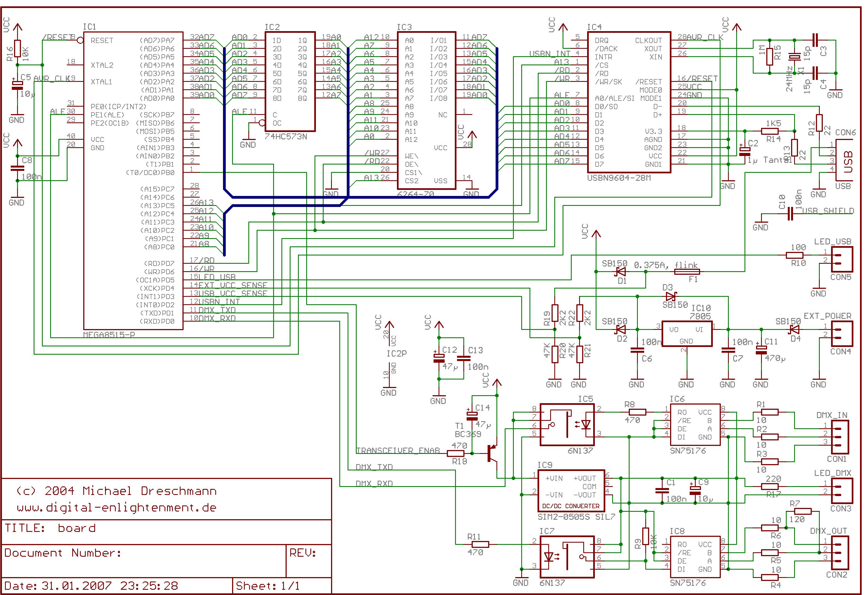Select capacitor C5 10µ symbol
Image resolution: width=868 pixels, height=595 pixels.
pos(17,85)
